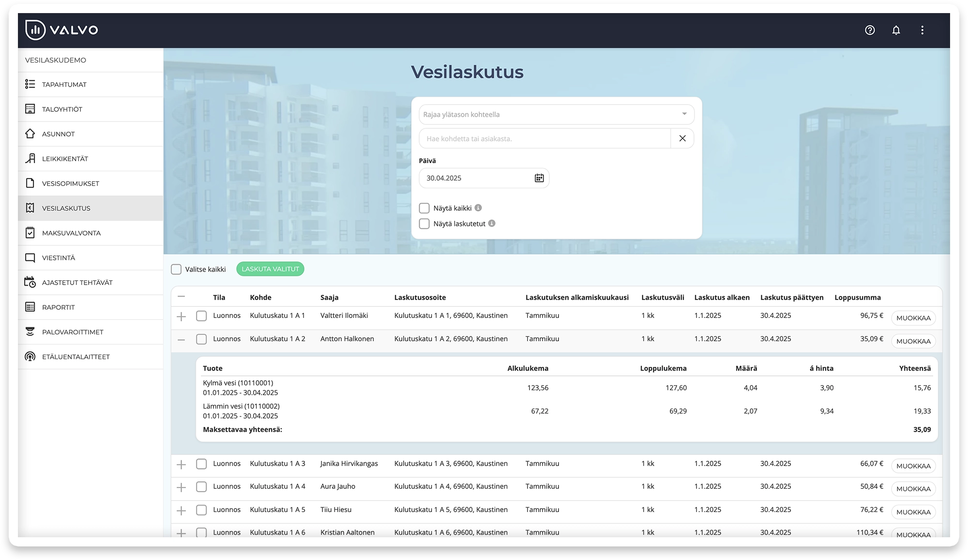The width and height of the screenshot is (968, 560).
Task: Click the Laskutusosoite column header
Action: coord(420,297)
